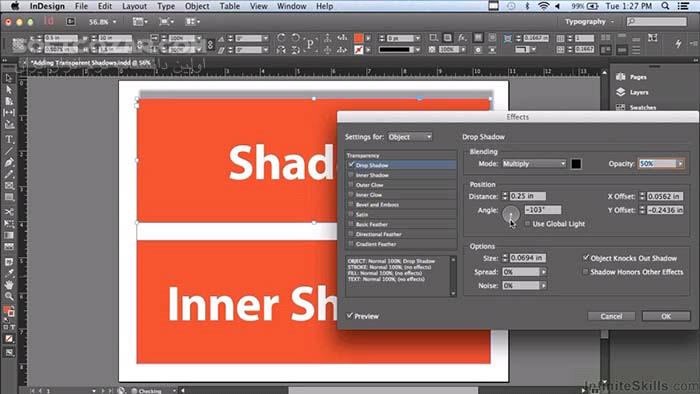This screenshot has height=394, width=700.
Task: Open Spotlight search in the menu bar
Action: pos(665,6)
